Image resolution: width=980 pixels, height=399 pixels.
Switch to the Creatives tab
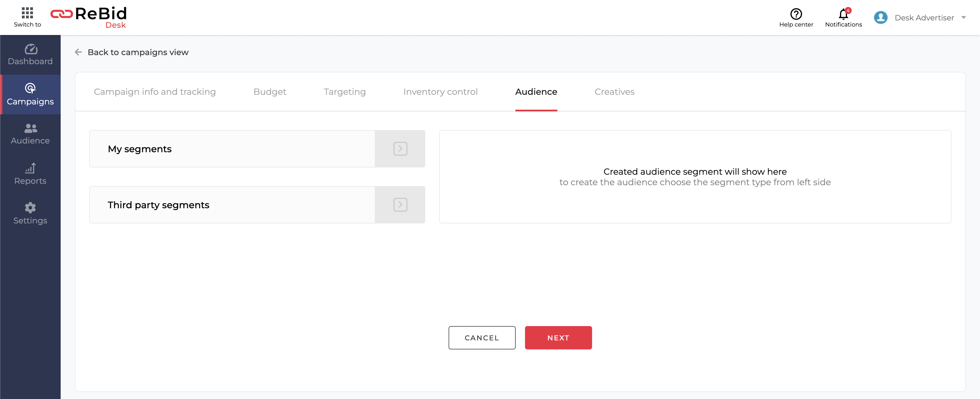click(615, 92)
